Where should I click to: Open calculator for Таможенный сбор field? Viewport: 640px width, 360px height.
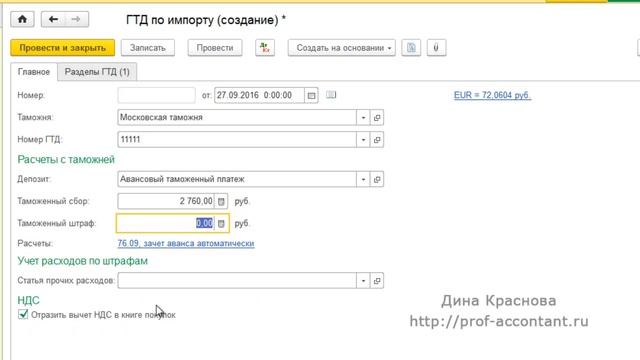(x=221, y=201)
